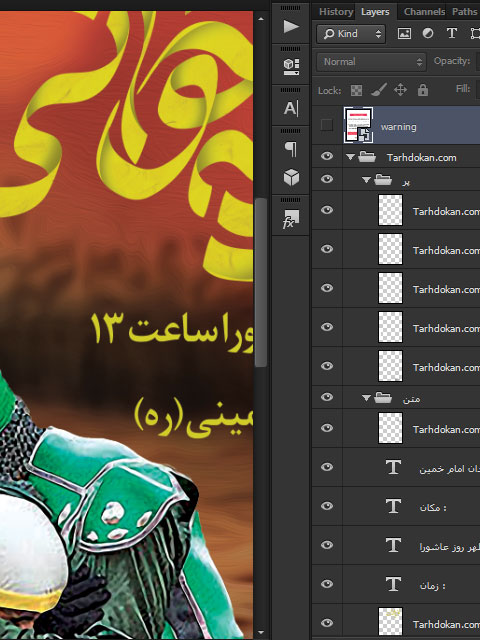Open the Normal blend mode dropdown
The image size is (480, 640).
[371, 62]
